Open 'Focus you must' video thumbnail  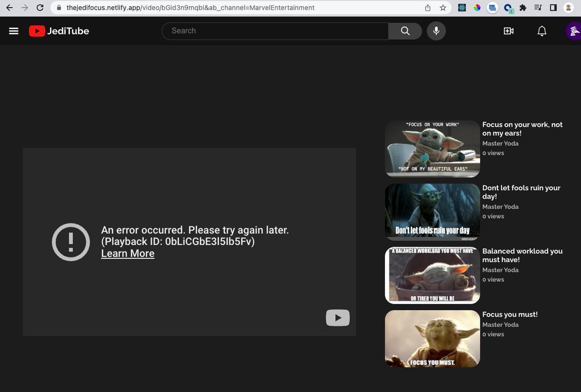432,339
